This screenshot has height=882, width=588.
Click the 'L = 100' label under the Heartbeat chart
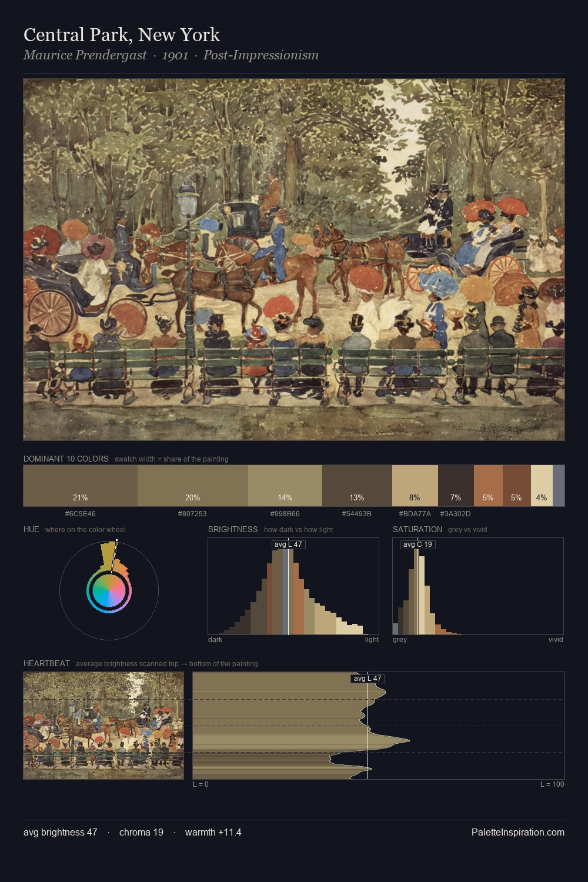pyautogui.click(x=552, y=784)
